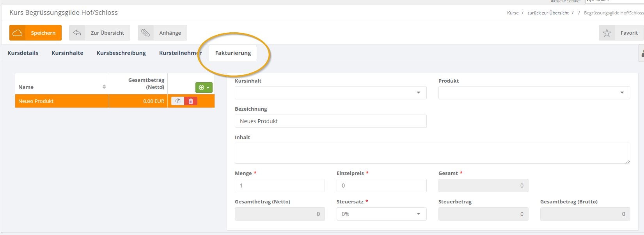Open the Kursteilnehmer tab
This screenshot has height=235, width=644.
[180, 53]
